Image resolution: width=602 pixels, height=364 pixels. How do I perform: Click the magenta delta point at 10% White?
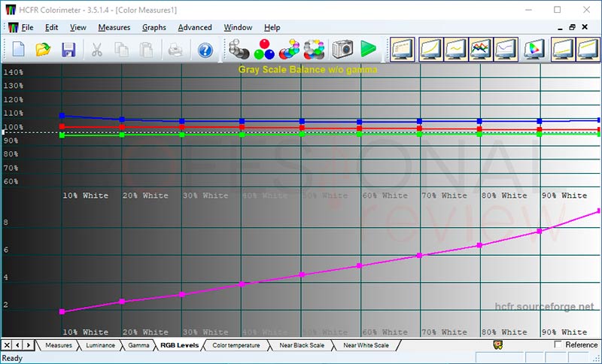click(x=62, y=312)
